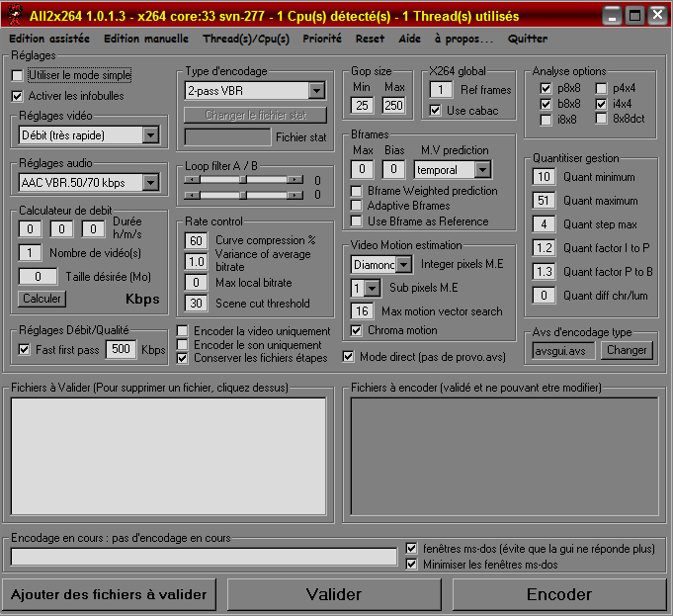Click the Quant minimum input field

(543, 177)
